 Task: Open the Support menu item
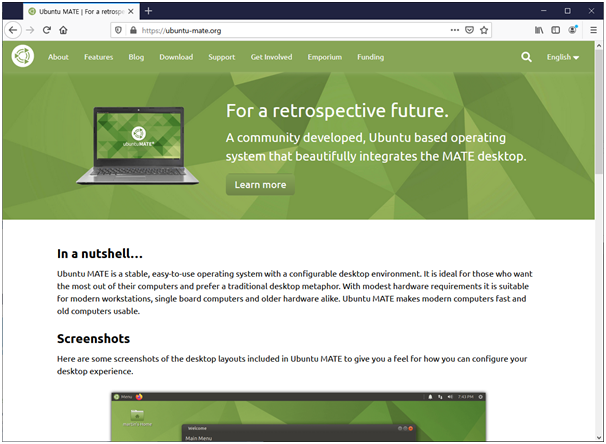(x=222, y=57)
